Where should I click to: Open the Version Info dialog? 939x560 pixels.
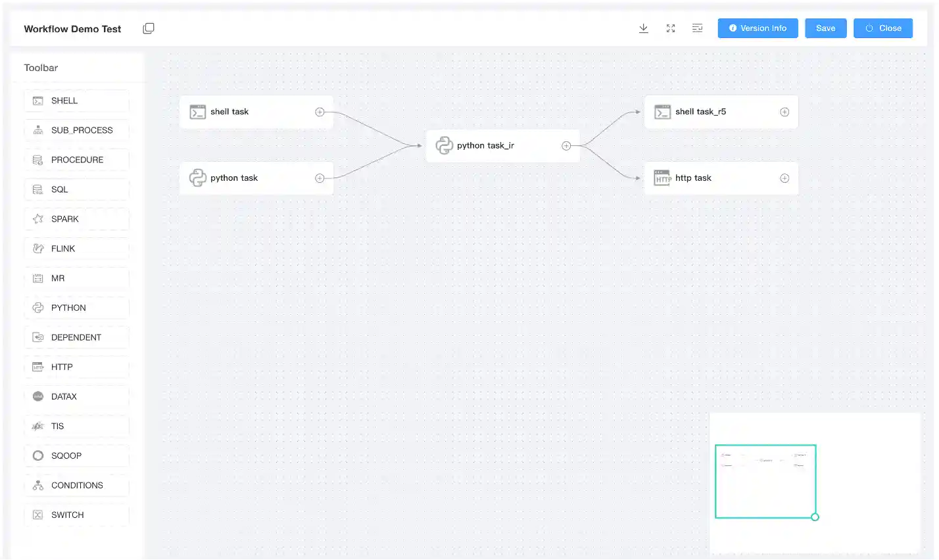click(758, 28)
